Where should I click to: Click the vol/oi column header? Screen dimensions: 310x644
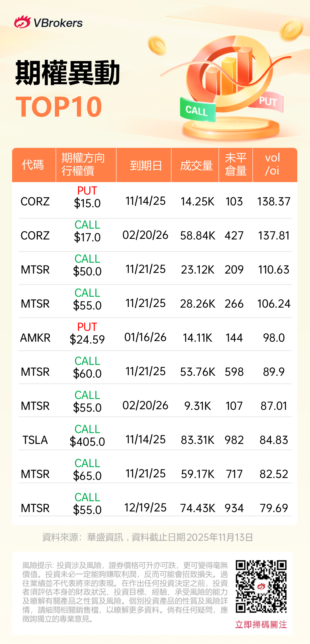coord(272,164)
